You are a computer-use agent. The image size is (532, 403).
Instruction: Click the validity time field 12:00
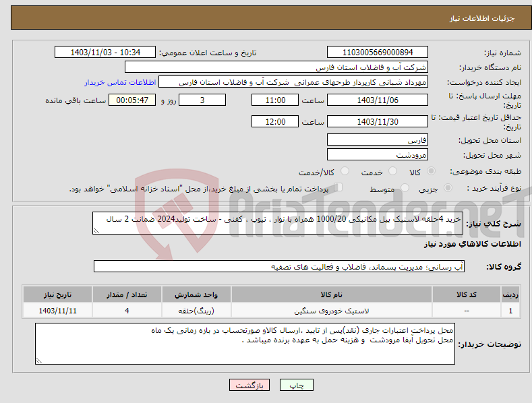(x=275, y=121)
